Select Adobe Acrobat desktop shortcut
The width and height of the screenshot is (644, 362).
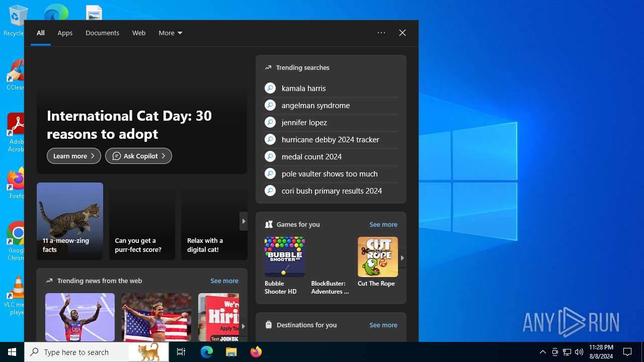point(15,133)
